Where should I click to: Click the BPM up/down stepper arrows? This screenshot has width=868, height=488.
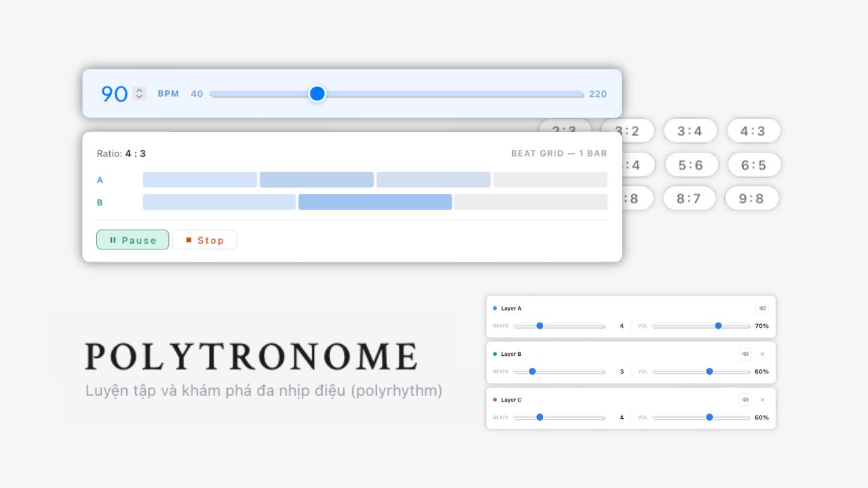click(x=139, y=94)
